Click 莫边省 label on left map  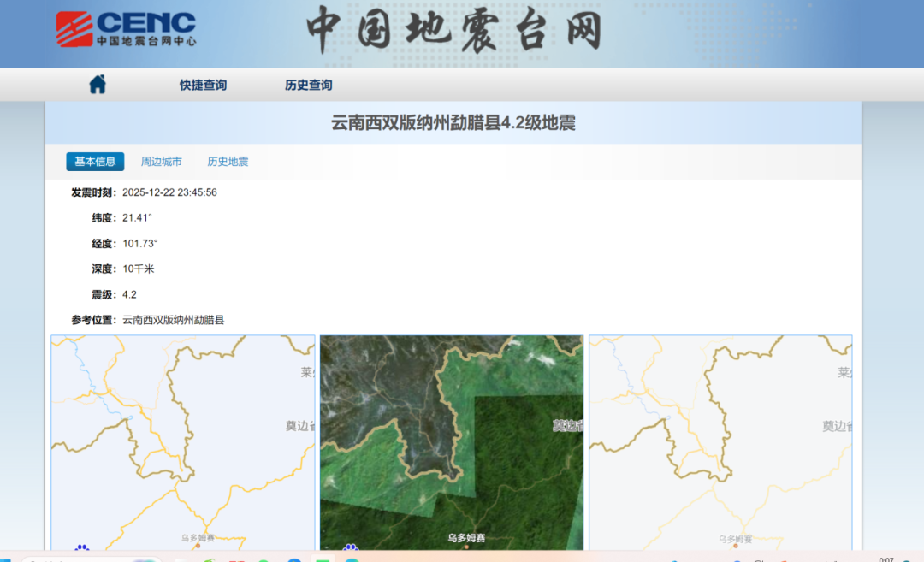click(x=300, y=425)
